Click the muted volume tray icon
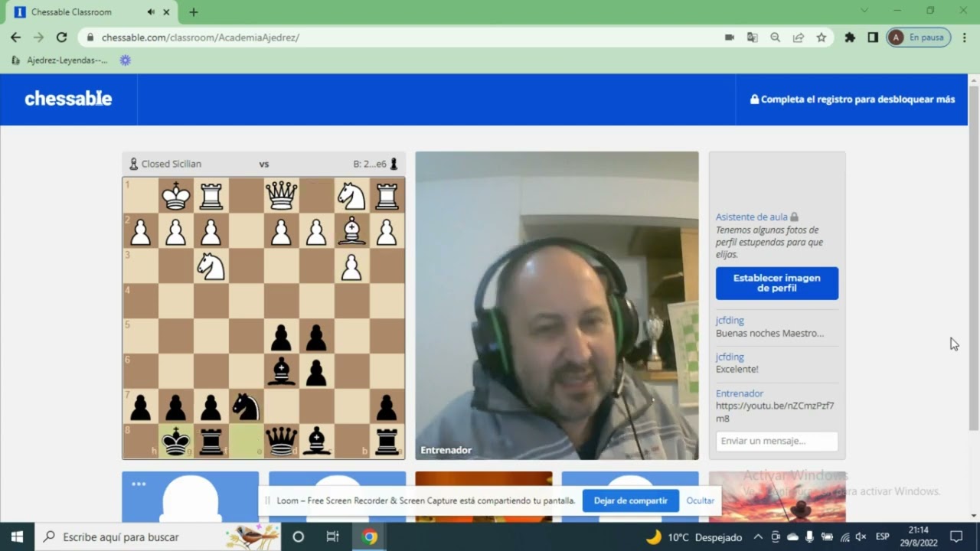Viewport: 980px width, 551px height. [x=861, y=537]
